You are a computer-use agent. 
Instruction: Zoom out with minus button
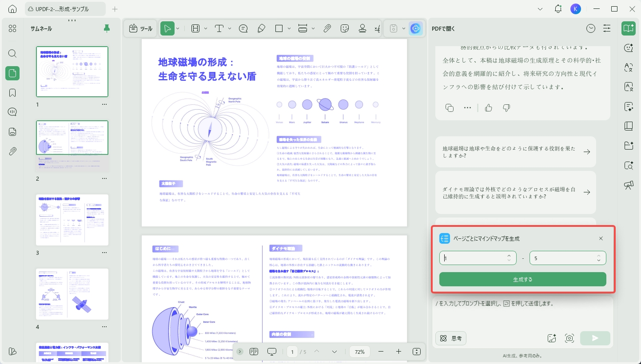tap(381, 352)
